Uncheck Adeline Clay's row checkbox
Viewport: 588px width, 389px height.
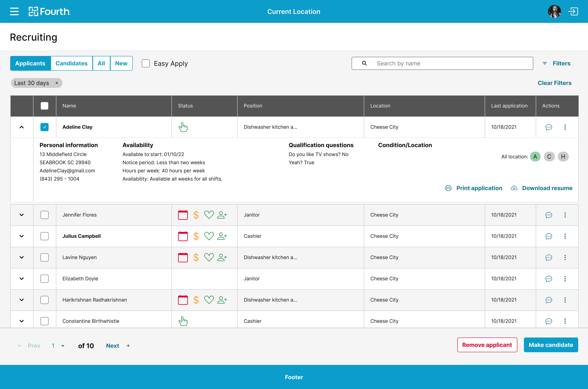[45, 127]
